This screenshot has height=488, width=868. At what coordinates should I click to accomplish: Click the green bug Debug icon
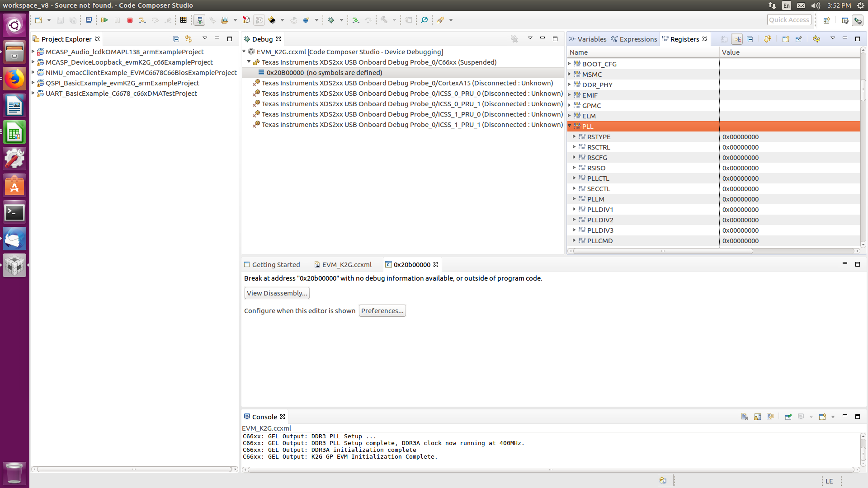(x=331, y=20)
